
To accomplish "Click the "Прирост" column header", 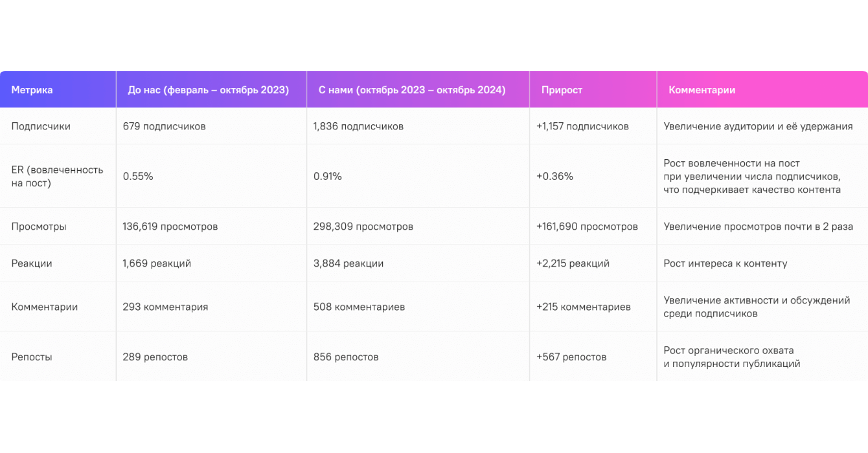I will tap(562, 90).
